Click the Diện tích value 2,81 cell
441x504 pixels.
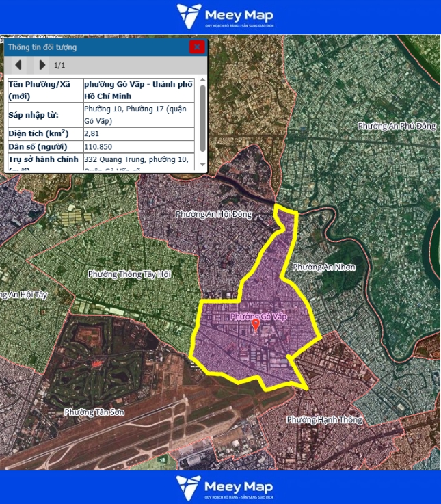pyautogui.click(x=139, y=133)
